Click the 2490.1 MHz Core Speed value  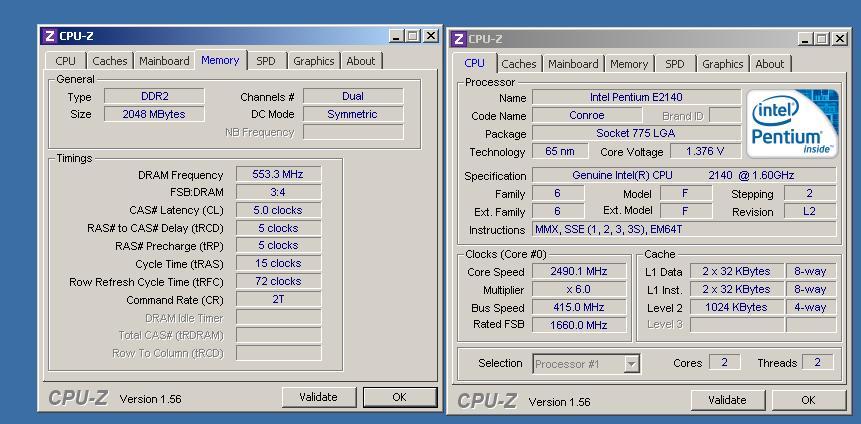[x=579, y=271]
